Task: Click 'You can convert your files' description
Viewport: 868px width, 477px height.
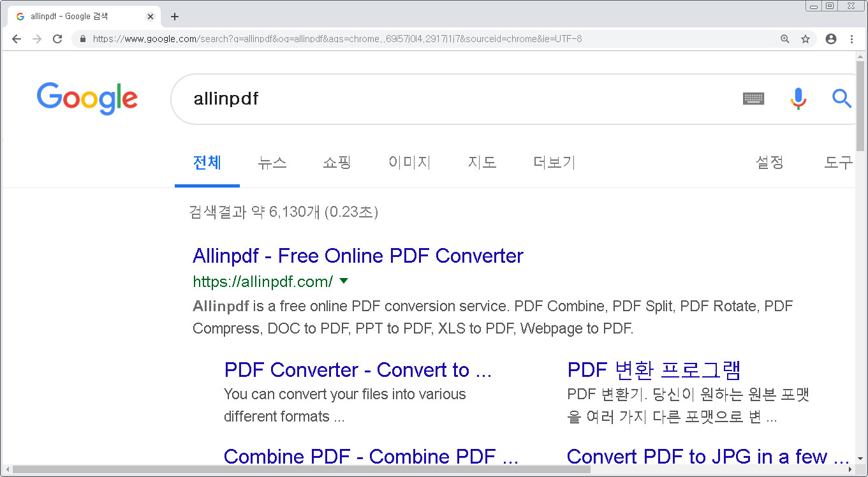Action: (x=345, y=406)
